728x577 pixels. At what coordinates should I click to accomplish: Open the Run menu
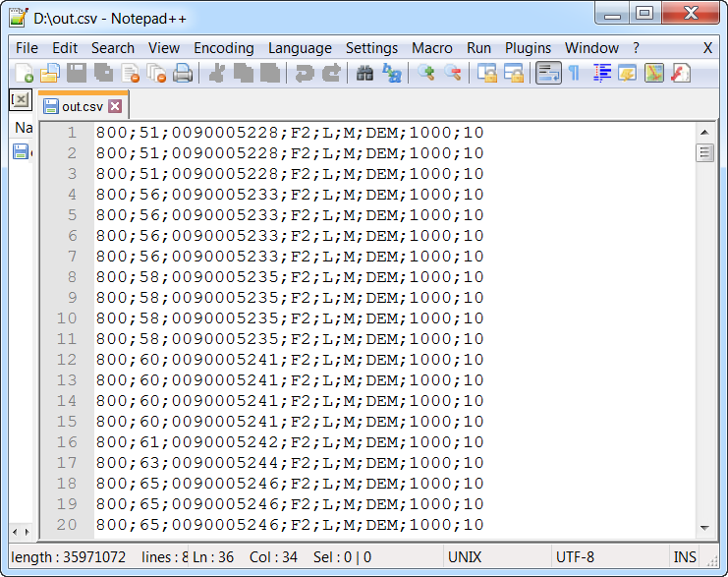478,48
